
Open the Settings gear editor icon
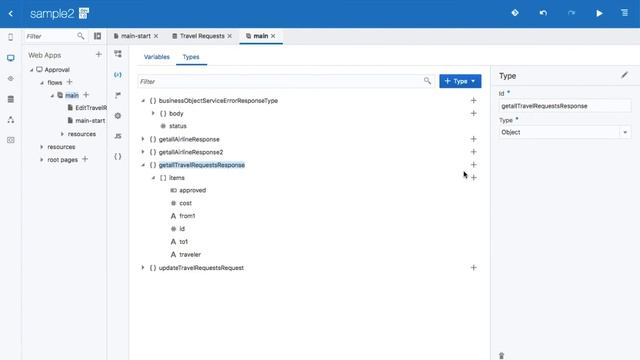click(118, 116)
